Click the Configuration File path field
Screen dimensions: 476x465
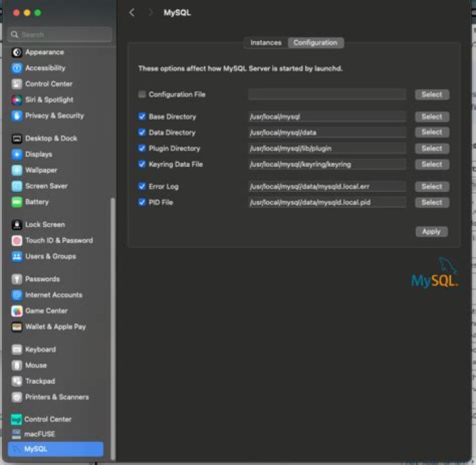click(327, 95)
